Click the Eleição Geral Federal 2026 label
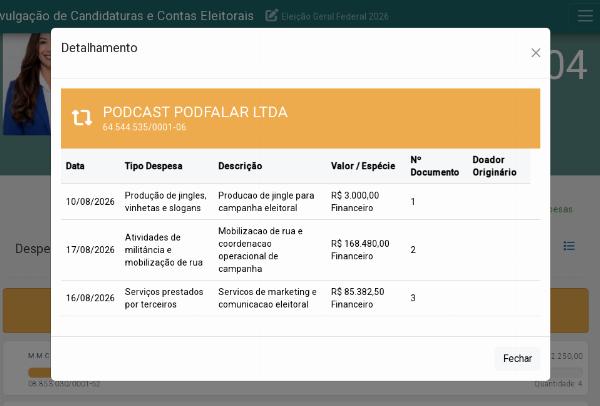 click(335, 16)
